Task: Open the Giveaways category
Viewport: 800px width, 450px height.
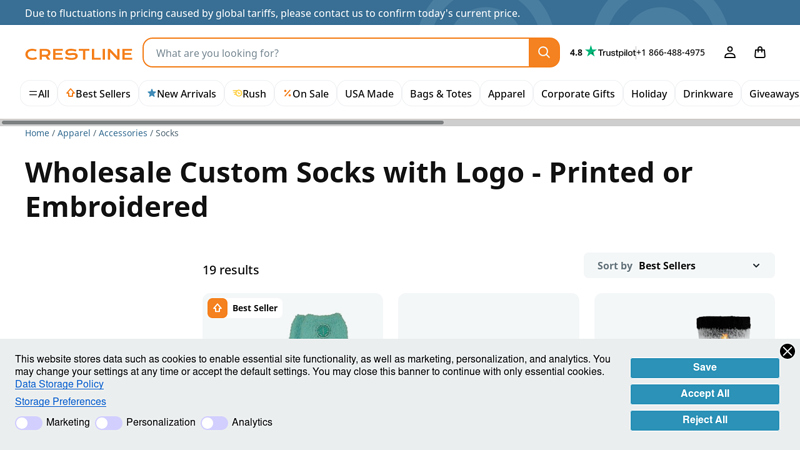Action: [x=772, y=94]
